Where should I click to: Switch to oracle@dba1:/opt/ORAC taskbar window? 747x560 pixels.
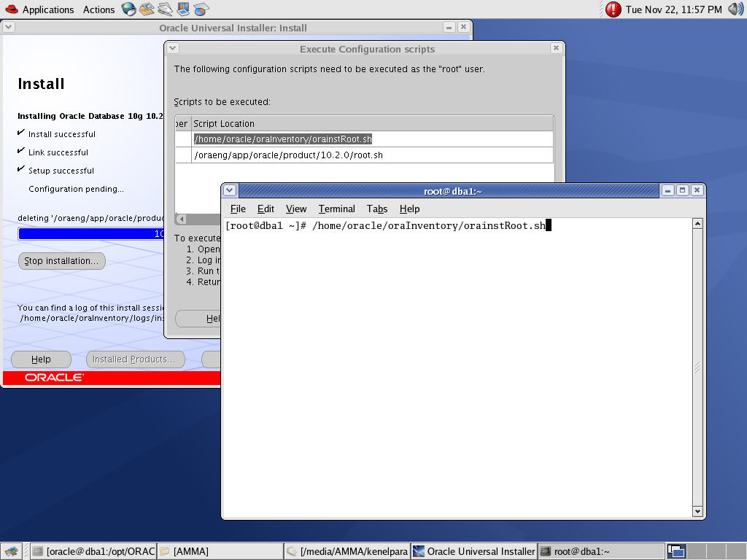pos(94,551)
